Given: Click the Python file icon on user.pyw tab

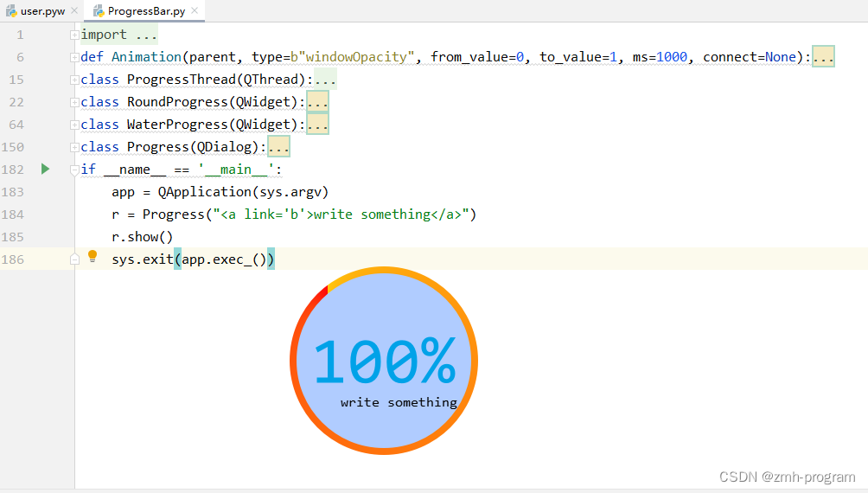Looking at the screenshot, I should point(11,11).
